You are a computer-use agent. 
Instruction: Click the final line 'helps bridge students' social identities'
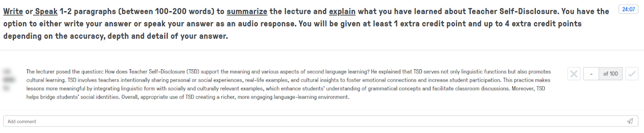[x=188, y=97]
